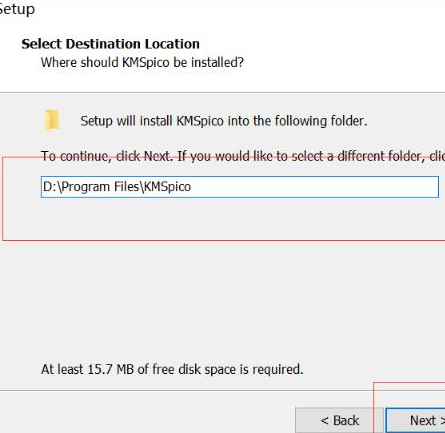Select the Select Destination Location heading
Screen dimensions: 445x433
click(x=110, y=44)
